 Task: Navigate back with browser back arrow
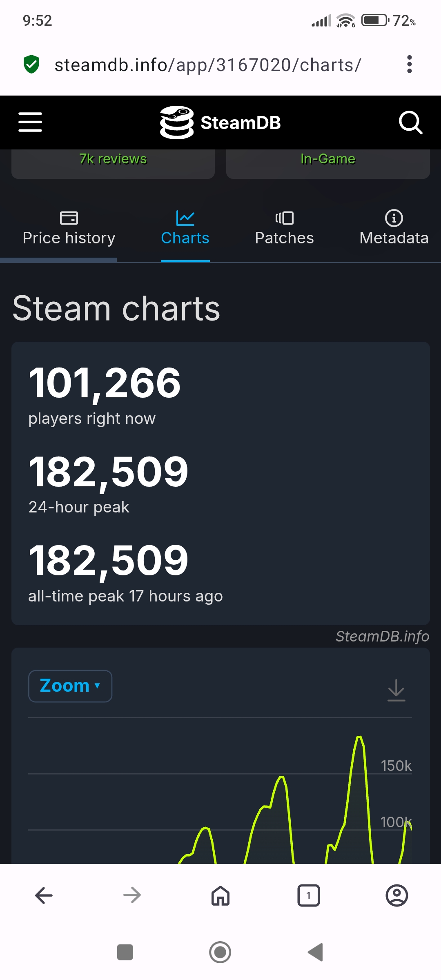tap(44, 896)
